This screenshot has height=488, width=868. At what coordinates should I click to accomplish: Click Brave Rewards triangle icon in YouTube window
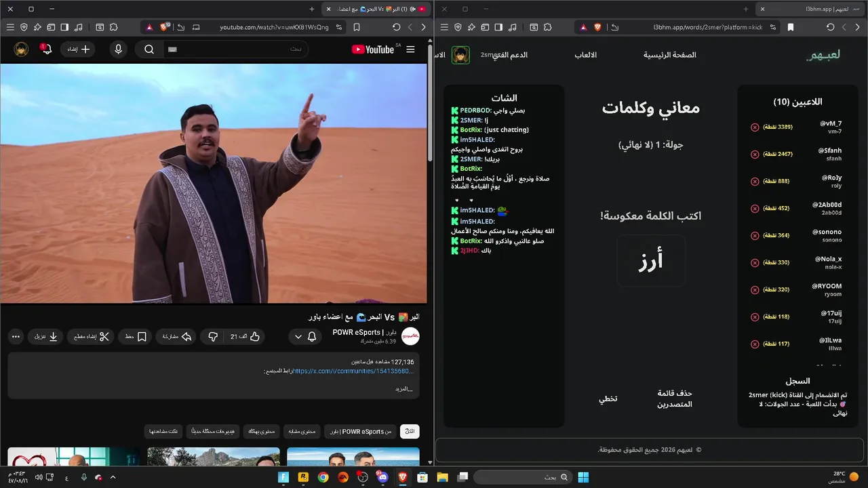tap(149, 27)
